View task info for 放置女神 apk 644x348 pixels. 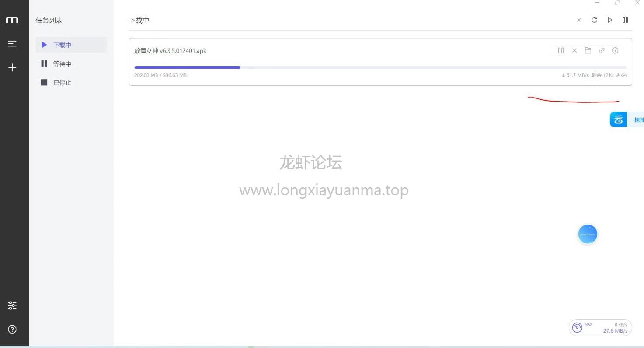(615, 51)
